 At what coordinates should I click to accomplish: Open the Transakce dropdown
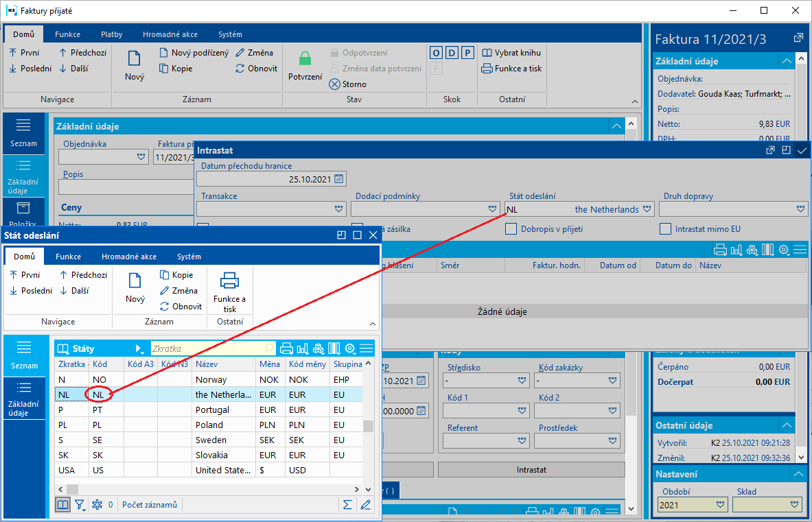338,209
